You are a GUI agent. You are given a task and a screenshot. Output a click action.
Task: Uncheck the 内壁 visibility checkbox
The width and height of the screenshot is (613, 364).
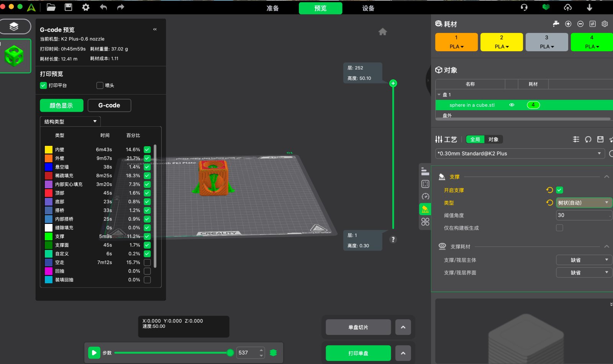[x=147, y=150]
